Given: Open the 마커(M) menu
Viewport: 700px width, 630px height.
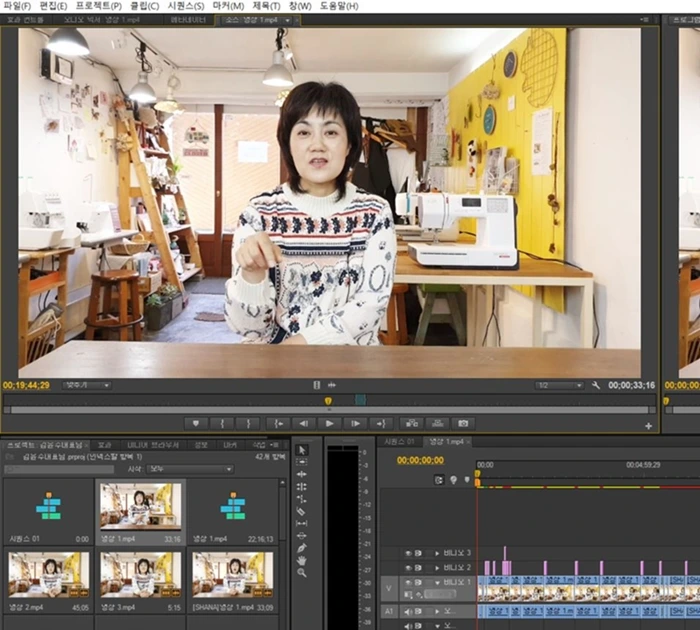Looking at the screenshot, I should point(228,6).
